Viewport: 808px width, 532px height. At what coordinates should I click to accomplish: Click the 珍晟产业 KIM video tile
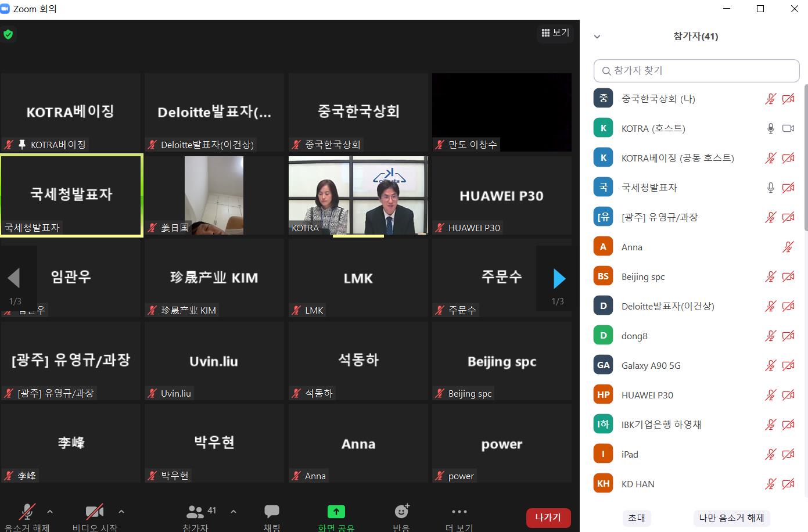coord(214,278)
